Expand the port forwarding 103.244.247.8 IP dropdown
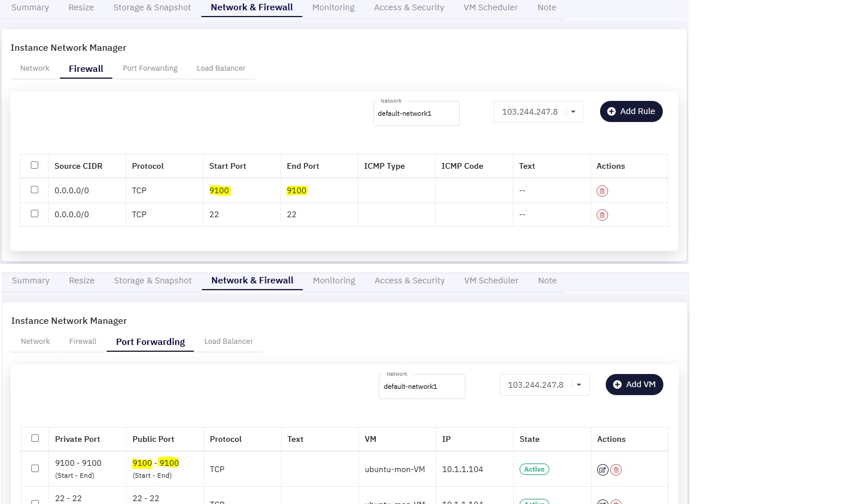Viewport: 851px width, 504px height. pos(579,385)
